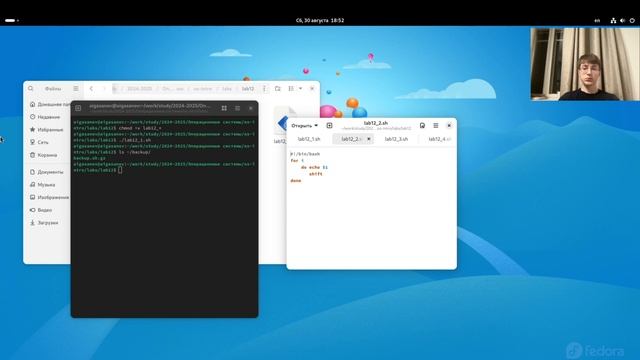Go back in the Files window
The height and width of the screenshot is (360, 640).
tap(91, 89)
